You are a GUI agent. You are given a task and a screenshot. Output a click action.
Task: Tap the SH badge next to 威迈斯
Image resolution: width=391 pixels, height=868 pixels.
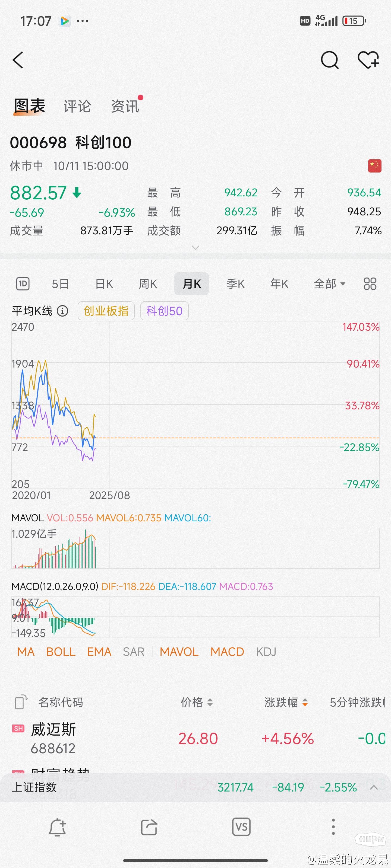tap(18, 729)
